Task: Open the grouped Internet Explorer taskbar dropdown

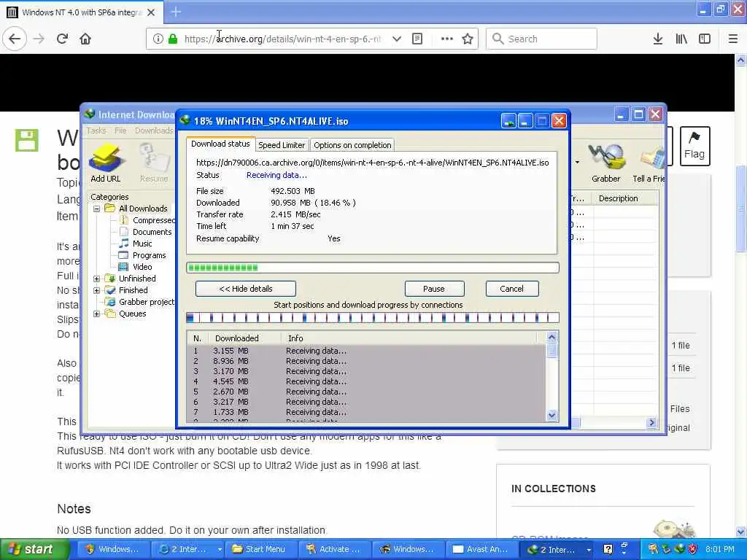Action: 220,550
